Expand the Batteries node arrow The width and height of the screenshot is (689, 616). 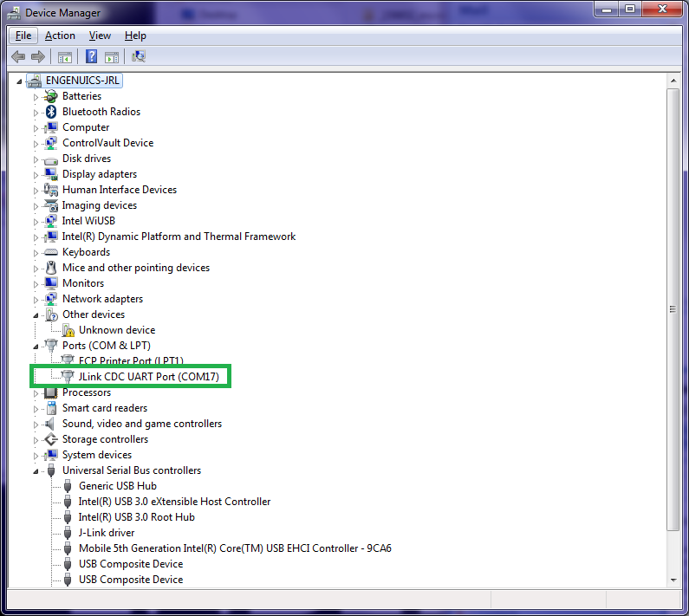(x=36, y=97)
